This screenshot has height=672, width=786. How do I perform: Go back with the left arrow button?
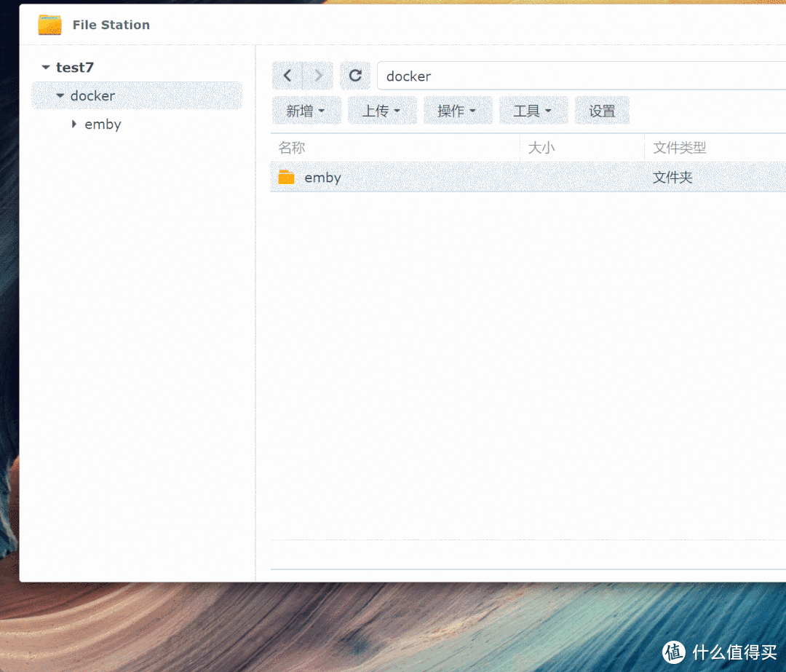pos(287,76)
